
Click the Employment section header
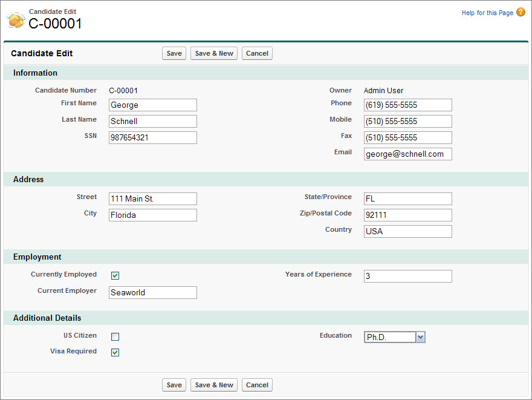266,257
